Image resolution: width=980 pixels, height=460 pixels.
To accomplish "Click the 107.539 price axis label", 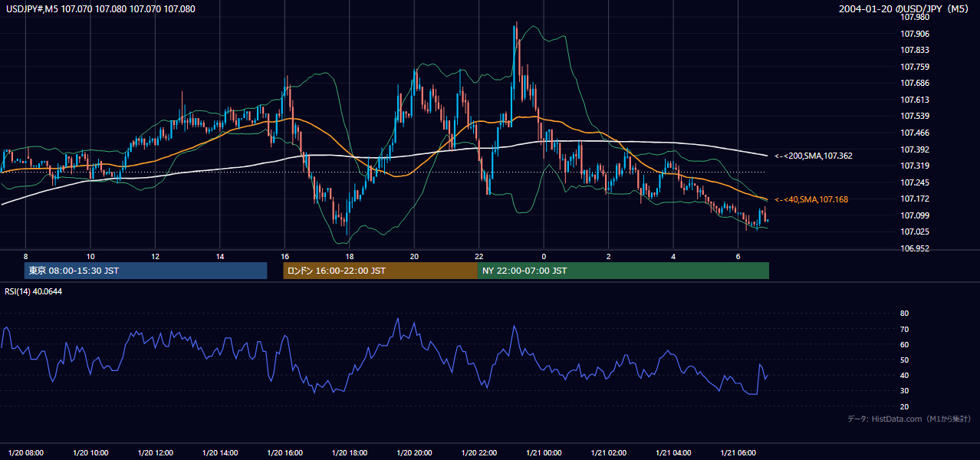I will [x=914, y=116].
